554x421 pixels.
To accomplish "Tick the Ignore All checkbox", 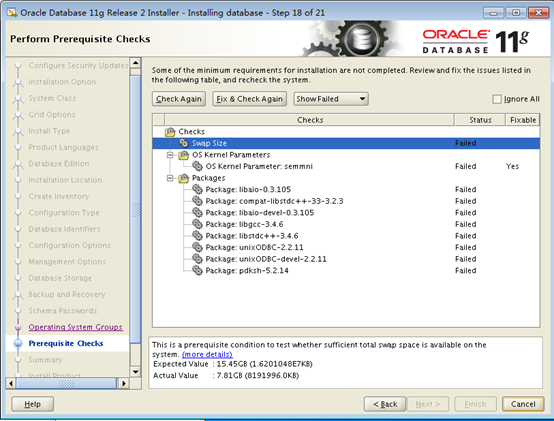I will tap(497, 99).
